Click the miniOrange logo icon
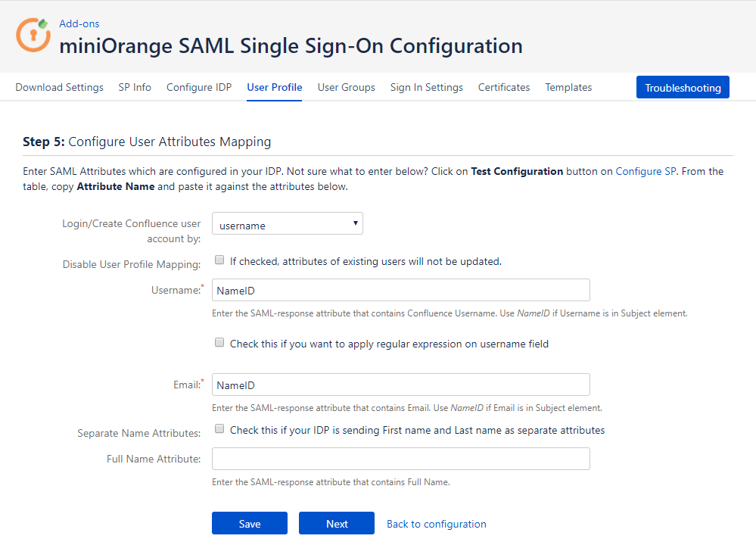Viewport: 756px width, 545px height. click(33, 35)
